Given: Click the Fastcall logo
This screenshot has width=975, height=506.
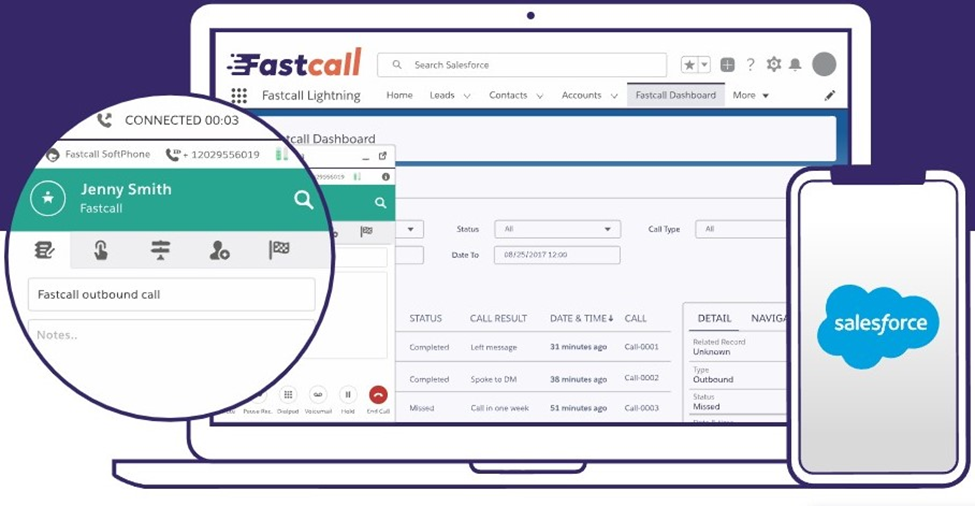Looking at the screenshot, I should (294, 63).
